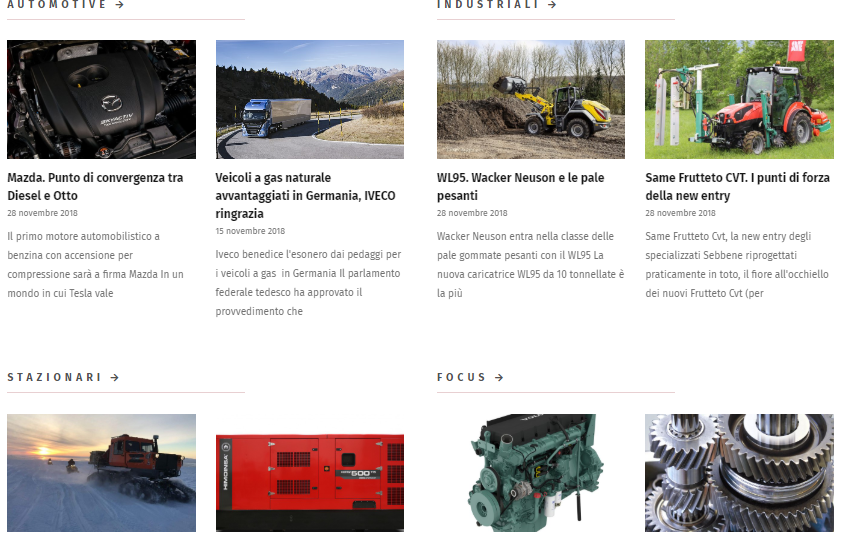Click the arrow icon beside Focus
The height and width of the screenshot is (540, 842).
click(x=499, y=377)
